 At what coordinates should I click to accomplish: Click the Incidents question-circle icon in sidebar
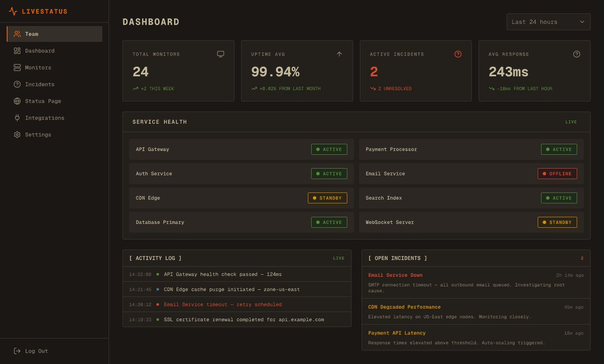pos(17,84)
